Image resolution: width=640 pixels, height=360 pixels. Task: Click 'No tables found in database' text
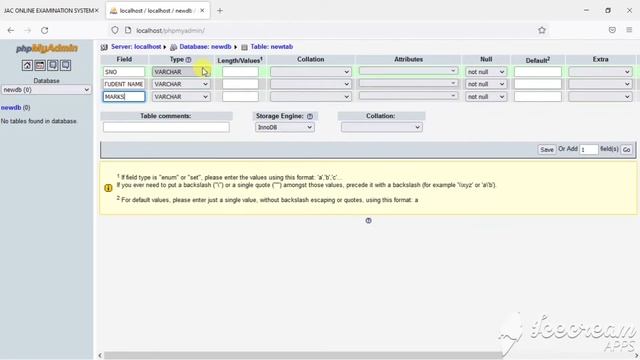point(39,121)
